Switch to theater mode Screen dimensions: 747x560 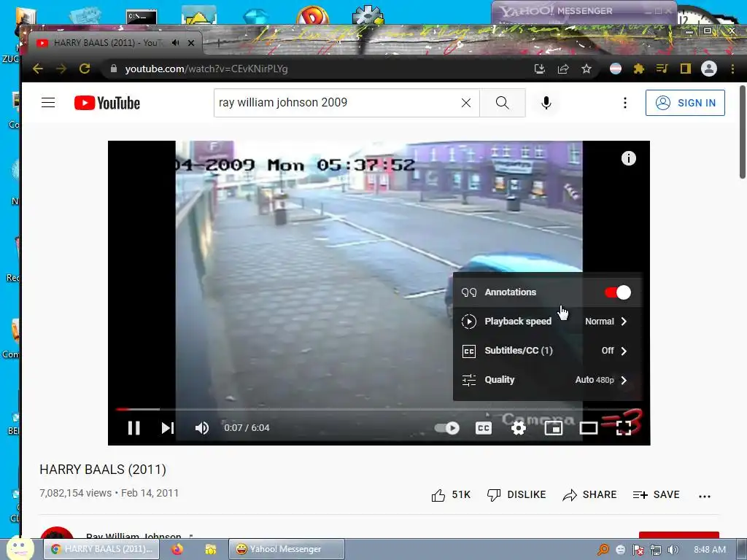coord(589,428)
